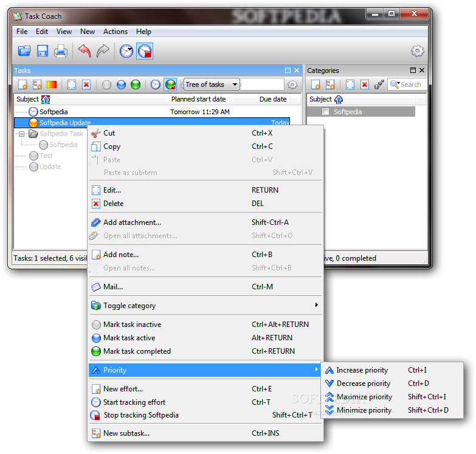Click Delete task red X in Tasks toolbar
476x454 pixels.
point(86,84)
